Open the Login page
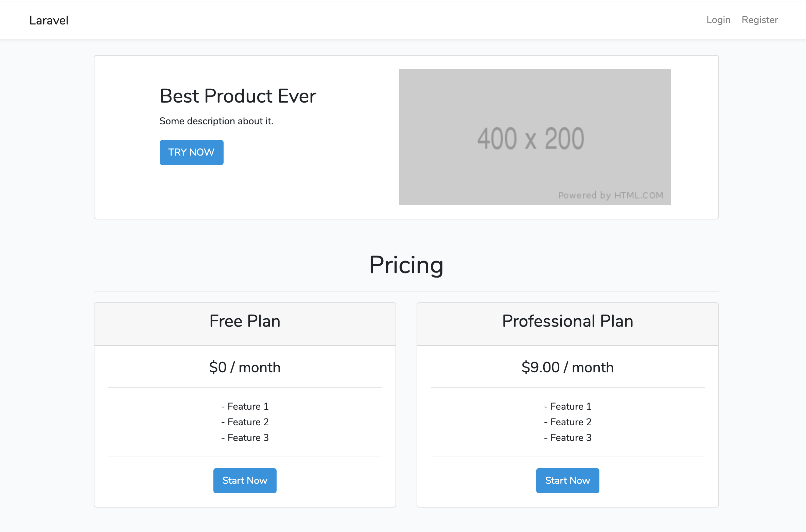 pyautogui.click(x=718, y=20)
